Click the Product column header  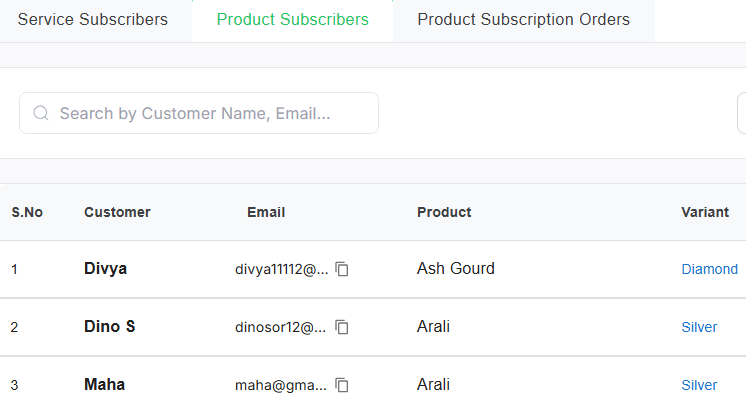(x=444, y=212)
